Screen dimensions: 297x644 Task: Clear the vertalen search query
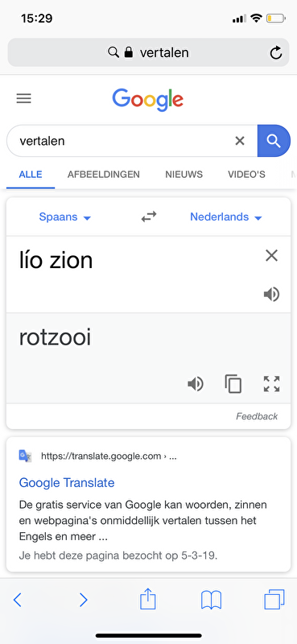point(240,141)
